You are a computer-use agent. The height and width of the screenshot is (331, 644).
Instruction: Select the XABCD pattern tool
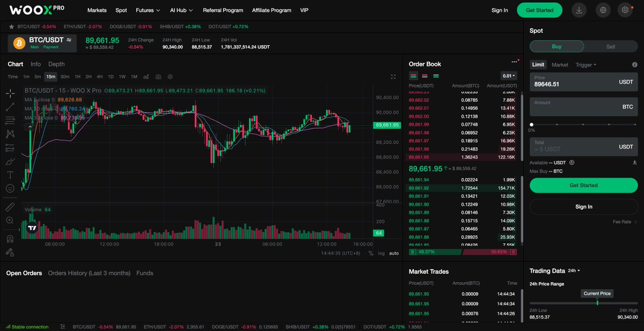point(10,134)
